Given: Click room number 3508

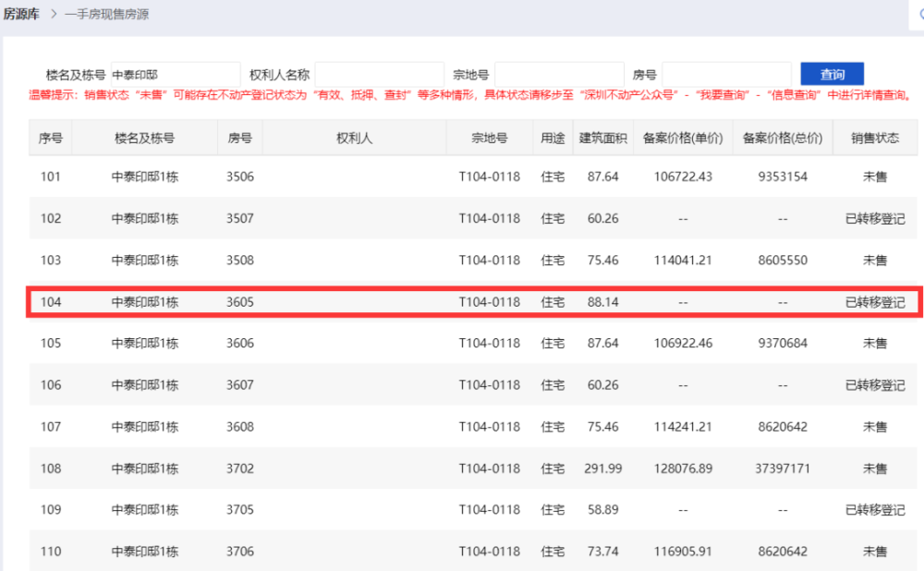Looking at the screenshot, I should pyautogui.click(x=240, y=261).
